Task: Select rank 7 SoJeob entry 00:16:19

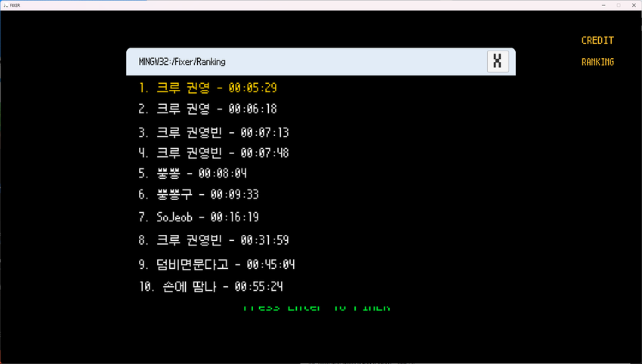Action: (x=199, y=217)
